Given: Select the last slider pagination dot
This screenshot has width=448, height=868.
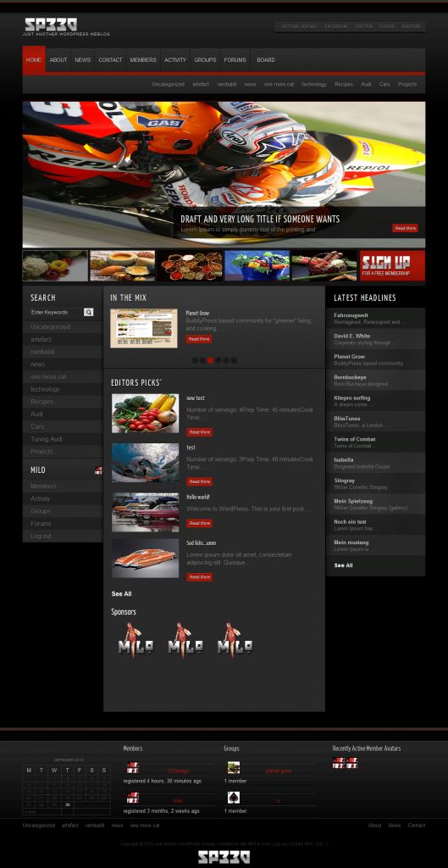Looking at the screenshot, I should [x=234, y=360].
